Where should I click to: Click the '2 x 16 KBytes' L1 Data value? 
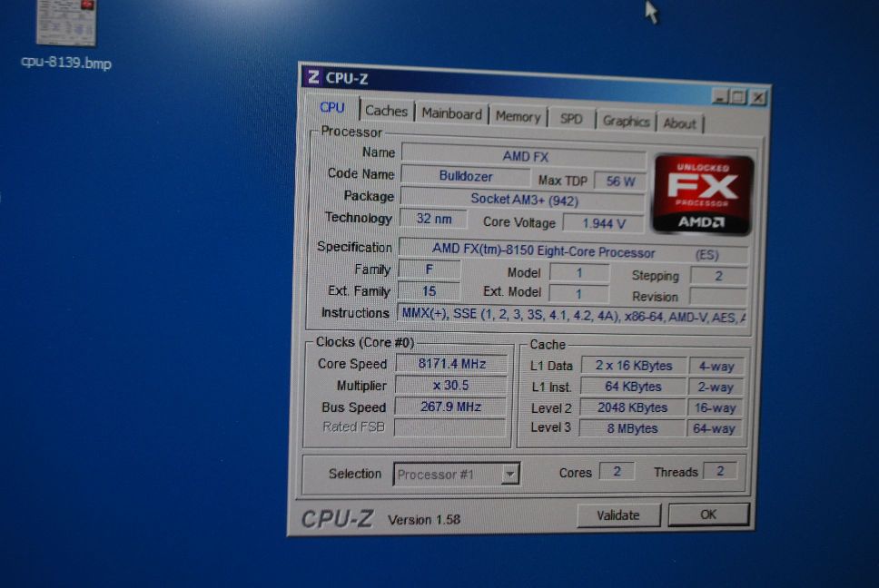[634, 366]
